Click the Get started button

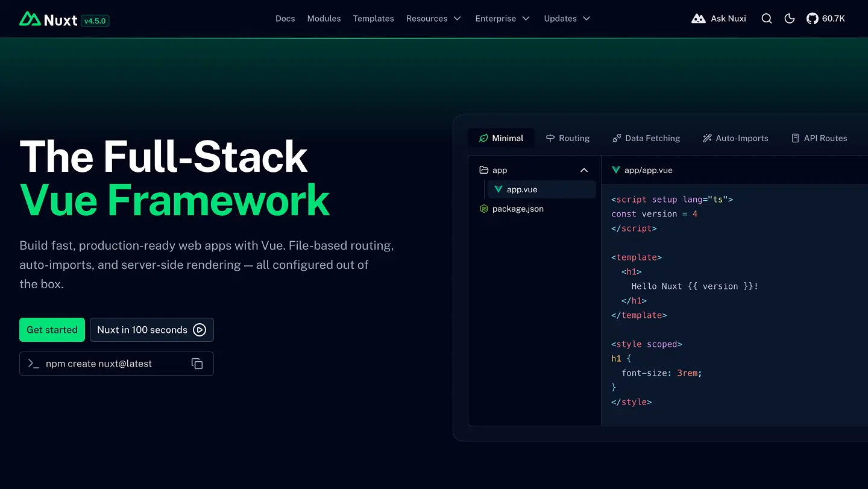52,330
